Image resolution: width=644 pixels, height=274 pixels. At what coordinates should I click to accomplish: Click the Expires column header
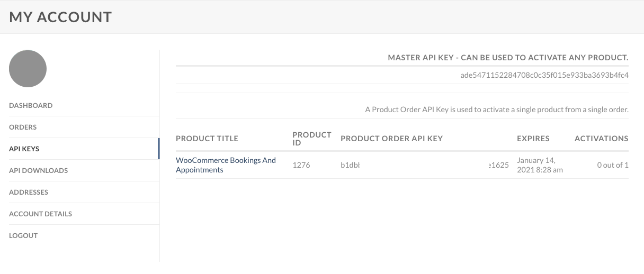[533, 139]
